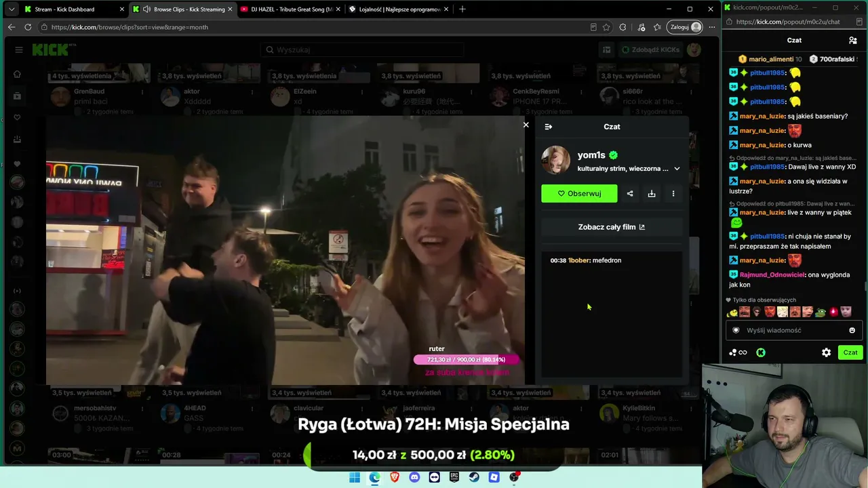Open Discord from the taskbar
The image size is (868, 488).
point(414,477)
